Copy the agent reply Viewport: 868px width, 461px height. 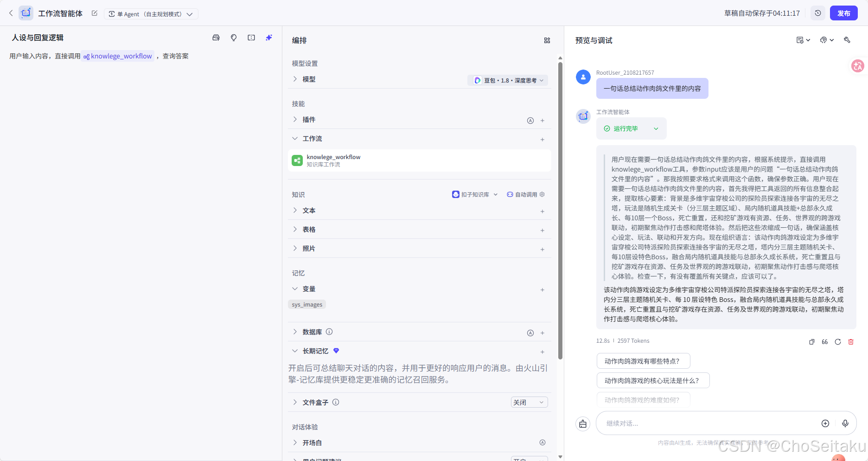[812, 342]
